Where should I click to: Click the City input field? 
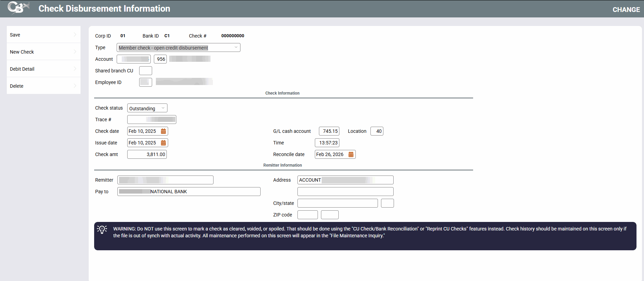337,203
